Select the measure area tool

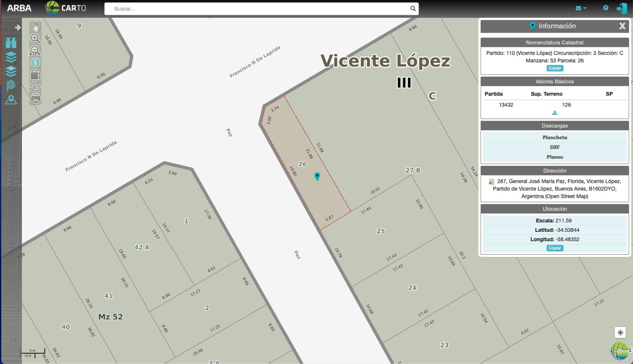click(35, 75)
